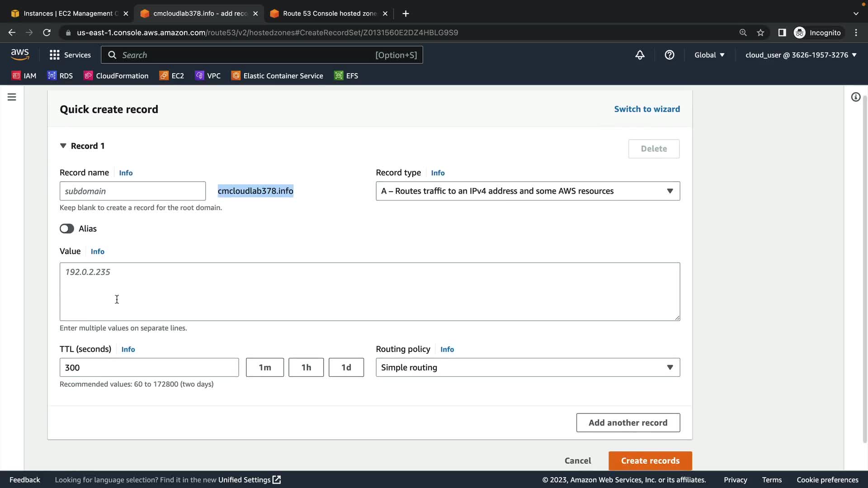The image size is (868, 488).
Task: Set the TTL to 1h preset
Action: click(306, 367)
